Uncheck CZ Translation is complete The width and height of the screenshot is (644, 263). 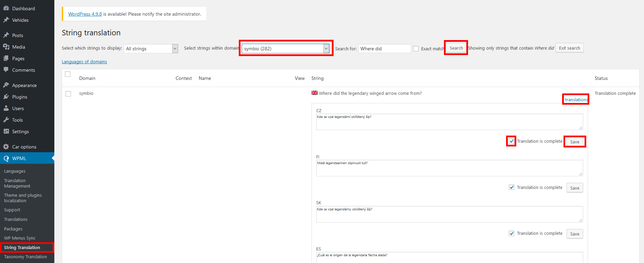pyautogui.click(x=512, y=141)
